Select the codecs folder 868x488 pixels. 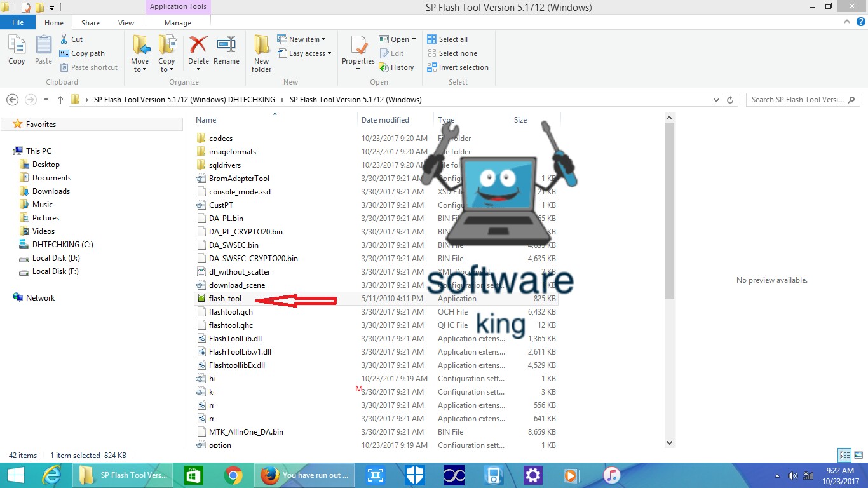coord(220,139)
